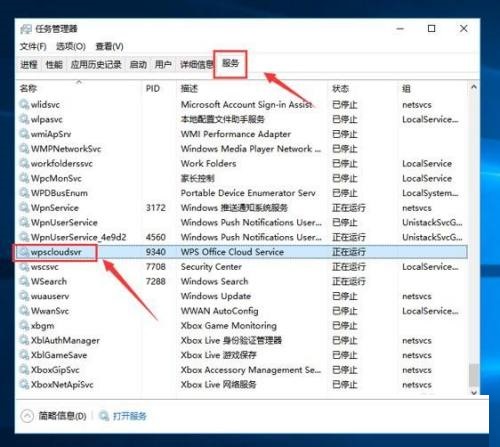Select the 服务 tab
Screen dimensions: 500x447
click(x=230, y=63)
